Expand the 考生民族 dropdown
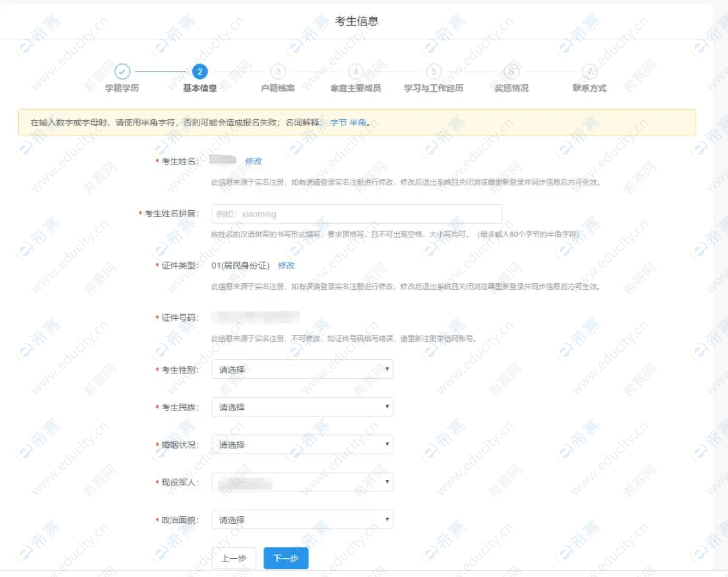The height and width of the screenshot is (577, 728). point(302,407)
